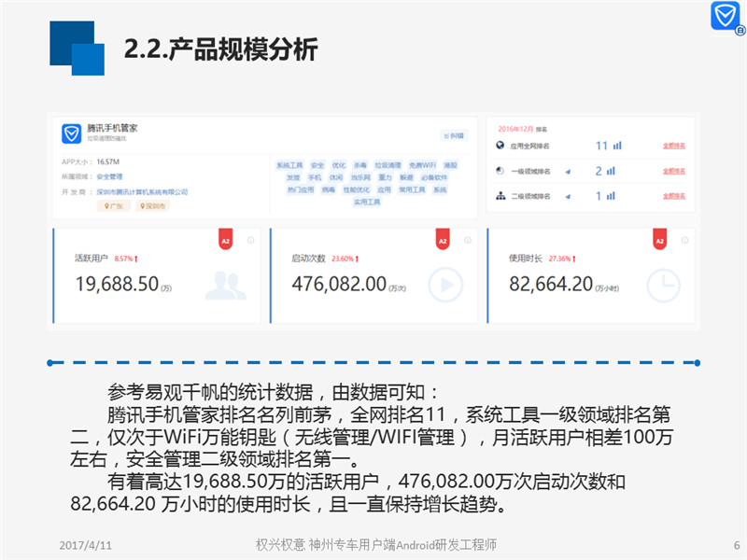
Task: Click the 休闲 tag
Action: [336, 177]
